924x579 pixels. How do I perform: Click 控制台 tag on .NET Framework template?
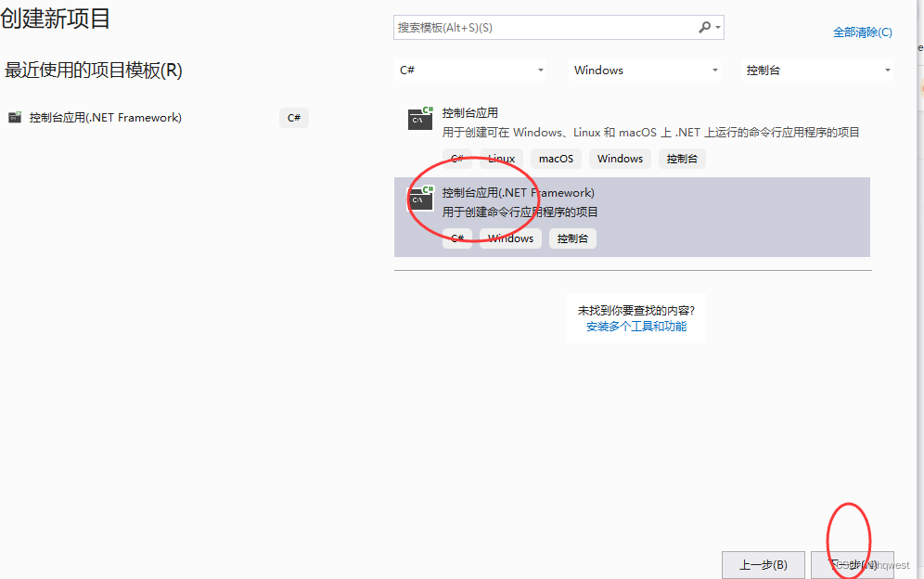[x=572, y=238]
